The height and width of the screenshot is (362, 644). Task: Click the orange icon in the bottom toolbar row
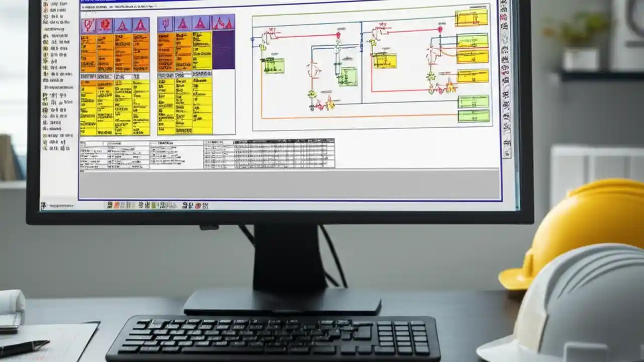pos(117,206)
